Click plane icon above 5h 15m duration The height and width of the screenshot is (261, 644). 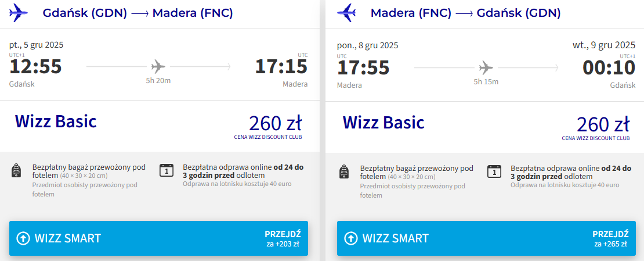[x=486, y=67]
